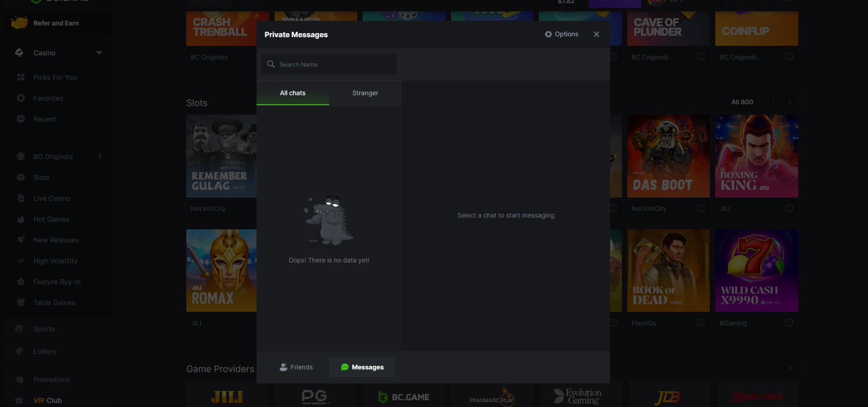Click the Slots sidebar icon
Viewport: 868px width, 407px height.
click(x=21, y=177)
